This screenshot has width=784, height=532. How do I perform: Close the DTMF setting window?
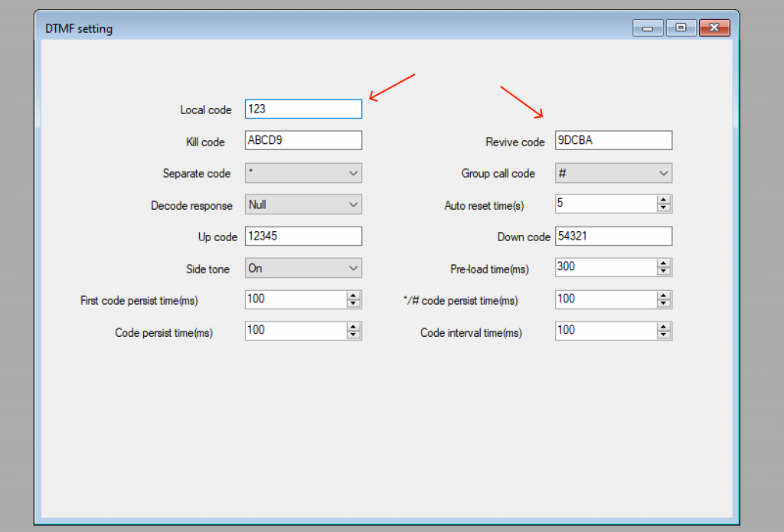pos(714,28)
